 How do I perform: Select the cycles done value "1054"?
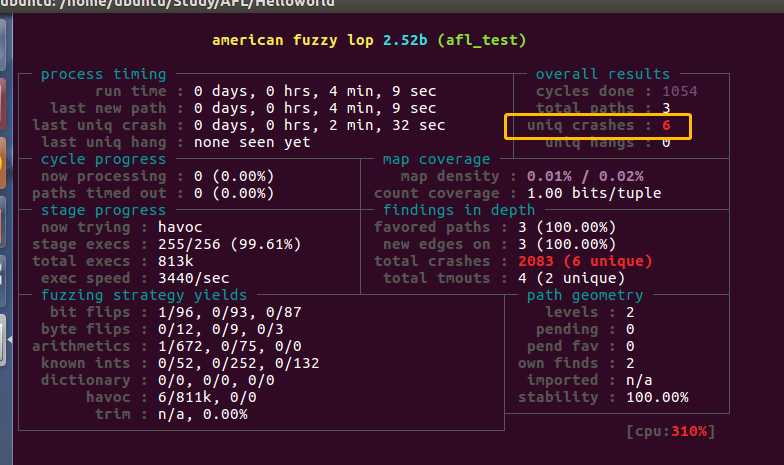[680, 91]
